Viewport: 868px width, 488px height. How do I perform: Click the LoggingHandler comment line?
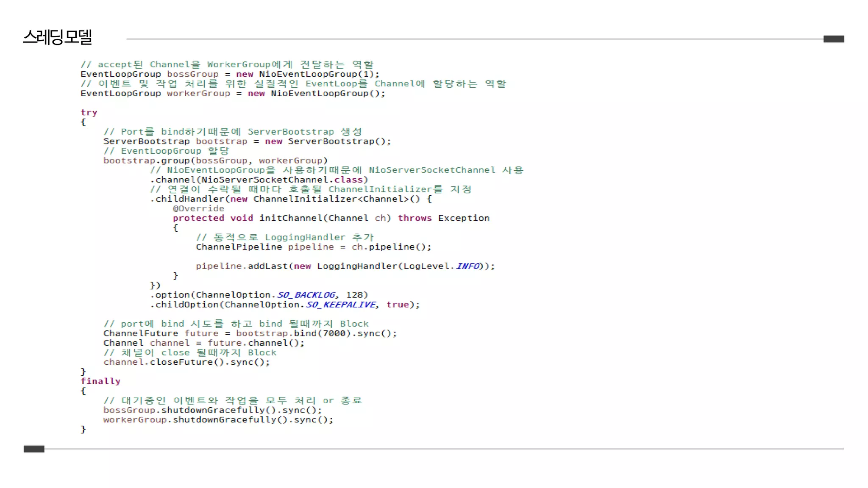(x=285, y=237)
